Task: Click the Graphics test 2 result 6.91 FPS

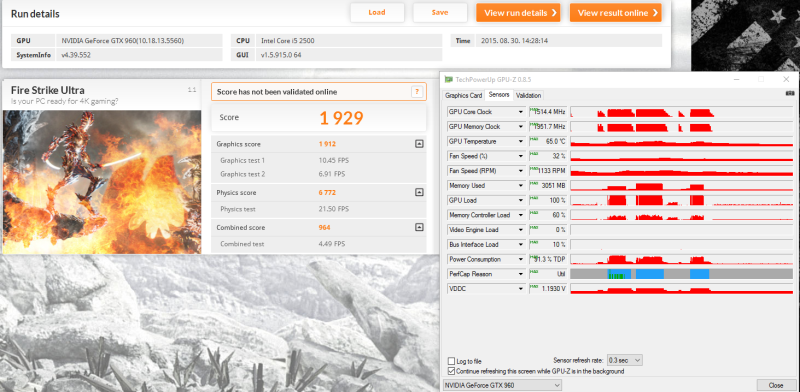Action: pyautogui.click(x=332, y=174)
